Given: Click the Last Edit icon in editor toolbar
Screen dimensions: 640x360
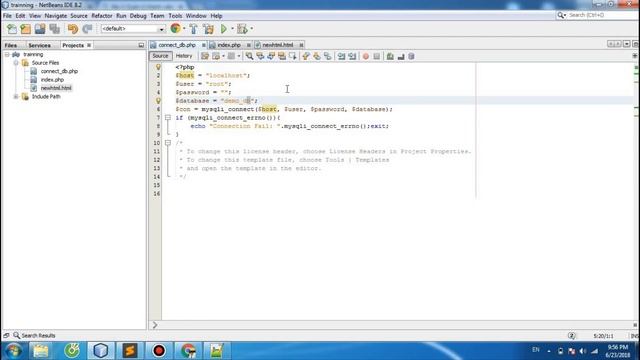Looking at the screenshot, I should pyautogui.click(x=205, y=56).
